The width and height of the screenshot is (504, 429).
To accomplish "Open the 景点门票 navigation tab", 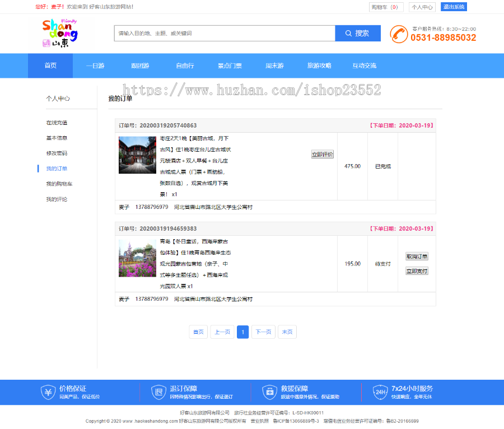I will 230,66.
